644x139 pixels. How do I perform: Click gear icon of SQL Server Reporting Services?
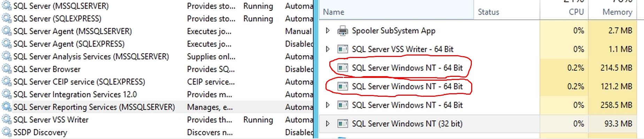pyautogui.click(x=6, y=107)
